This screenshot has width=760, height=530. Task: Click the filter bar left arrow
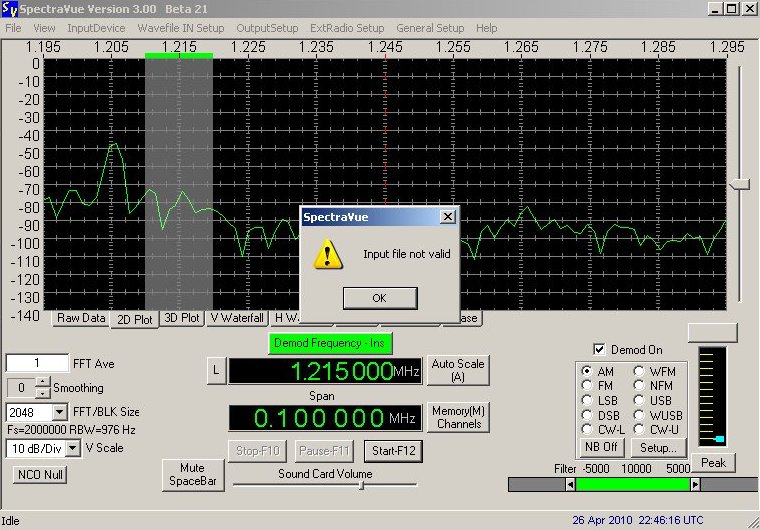(570, 484)
